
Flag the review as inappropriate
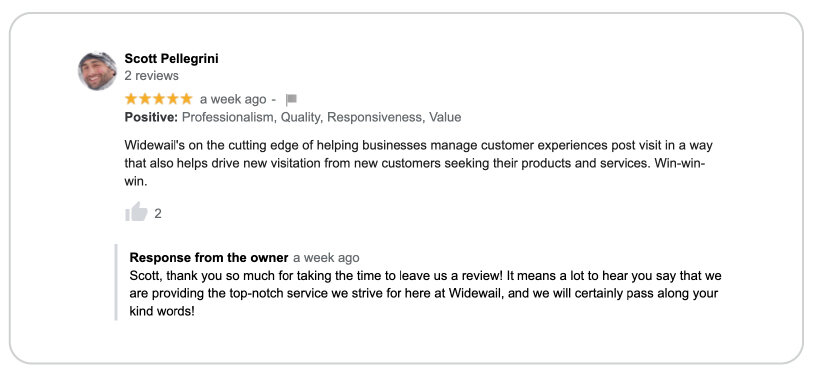[x=291, y=99]
